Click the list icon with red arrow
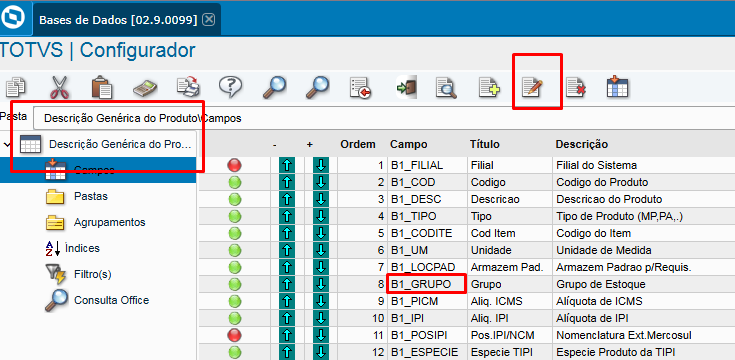The height and width of the screenshot is (360, 735). 360,88
